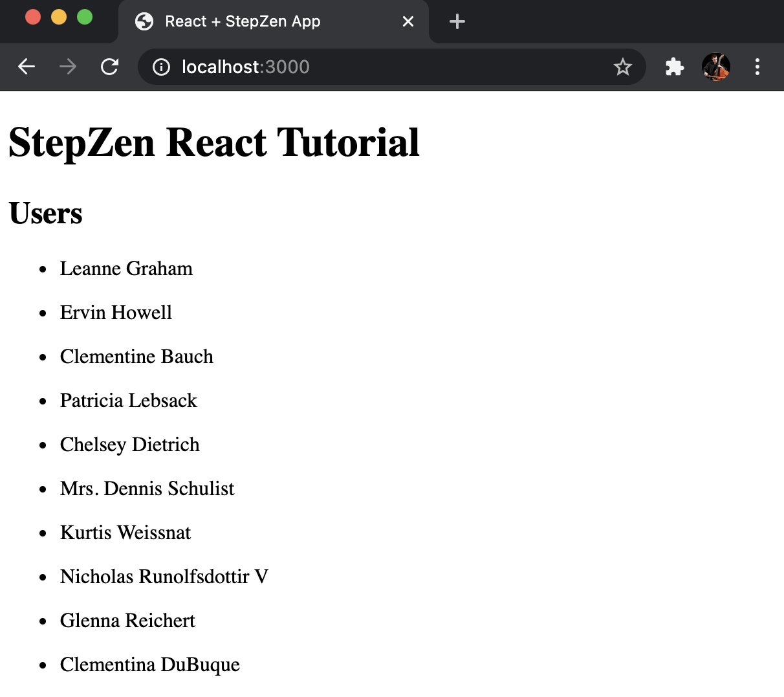This screenshot has height=697, width=784.
Task: Reload the localhost:3000 page
Action: [x=109, y=67]
